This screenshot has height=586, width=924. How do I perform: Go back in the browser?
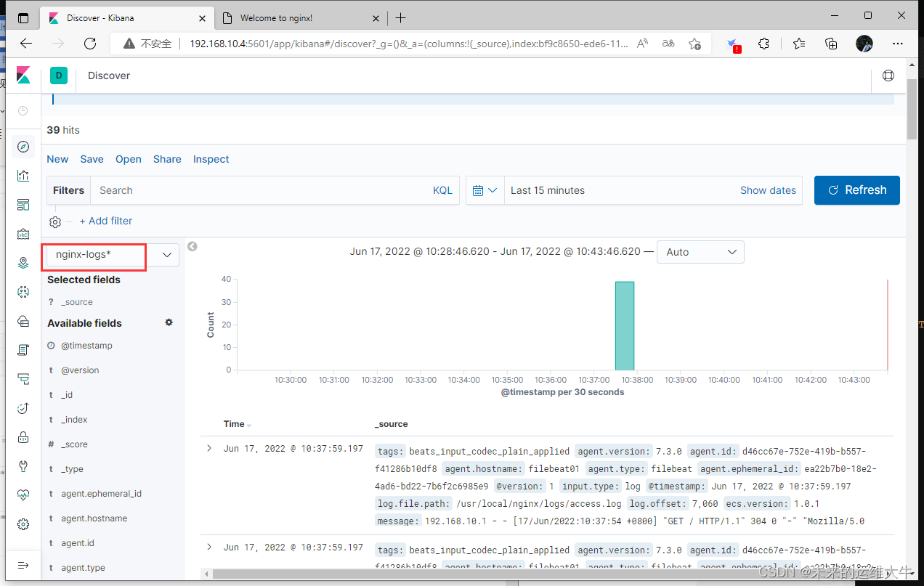point(26,44)
